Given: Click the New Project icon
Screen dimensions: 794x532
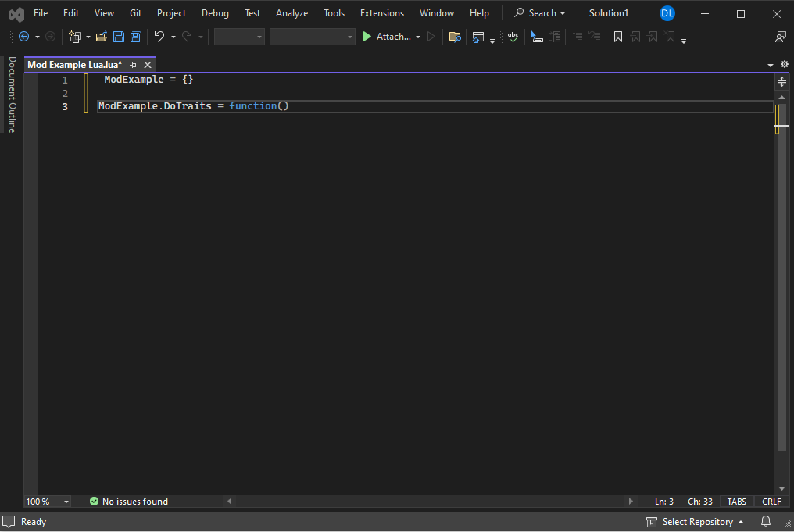Looking at the screenshot, I should [75, 37].
